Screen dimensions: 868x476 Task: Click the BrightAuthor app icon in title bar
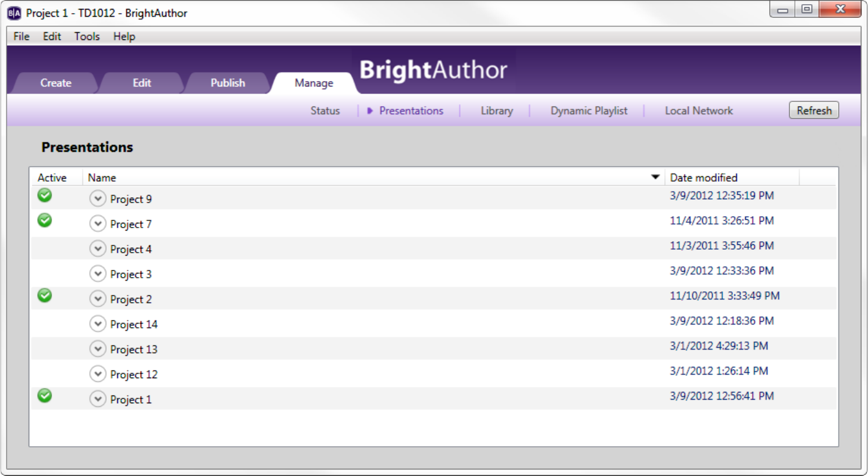(14, 13)
